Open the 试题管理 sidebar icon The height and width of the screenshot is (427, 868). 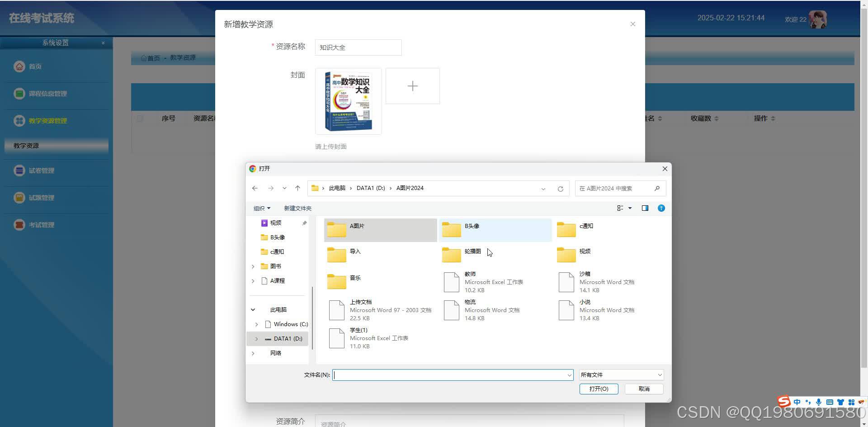click(19, 197)
